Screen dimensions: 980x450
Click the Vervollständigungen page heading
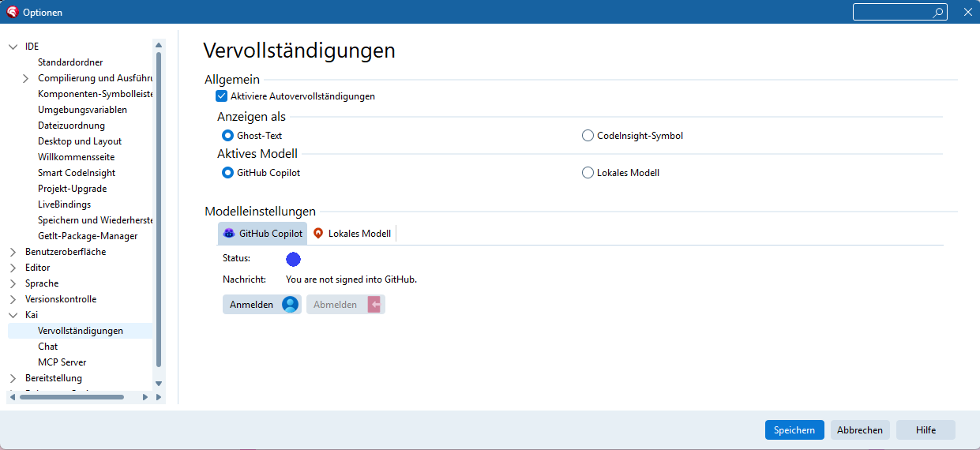coord(299,51)
